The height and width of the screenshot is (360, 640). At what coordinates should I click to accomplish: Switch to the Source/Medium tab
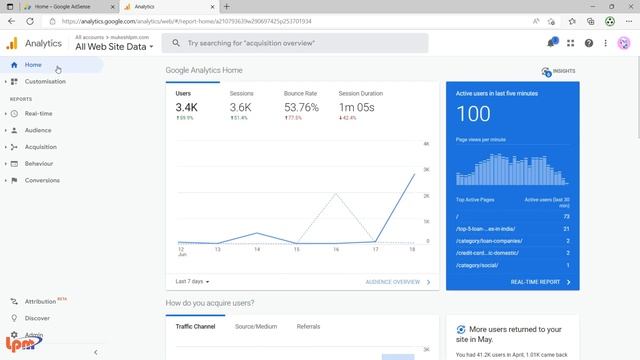pyautogui.click(x=256, y=327)
